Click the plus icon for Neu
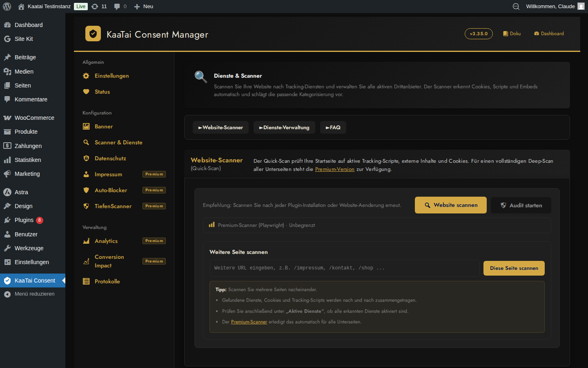This screenshot has width=588, height=368. point(137,7)
